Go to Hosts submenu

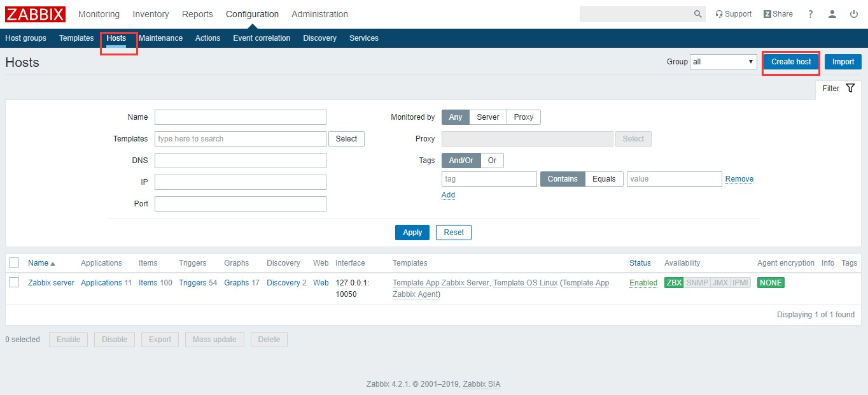coord(116,38)
